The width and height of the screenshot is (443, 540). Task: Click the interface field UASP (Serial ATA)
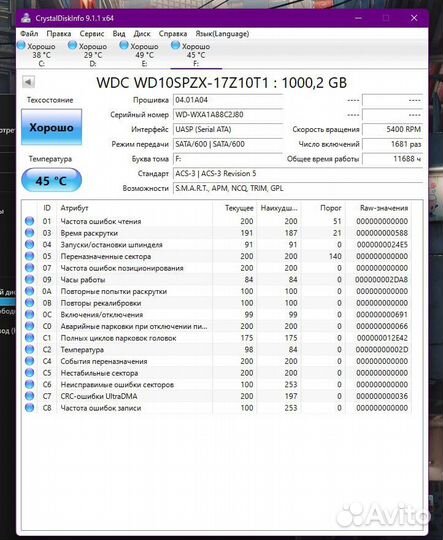click(228, 129)
